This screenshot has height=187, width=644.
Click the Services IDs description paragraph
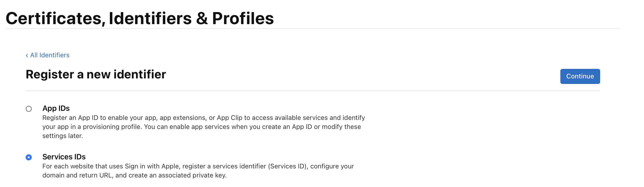coord(198,171)
